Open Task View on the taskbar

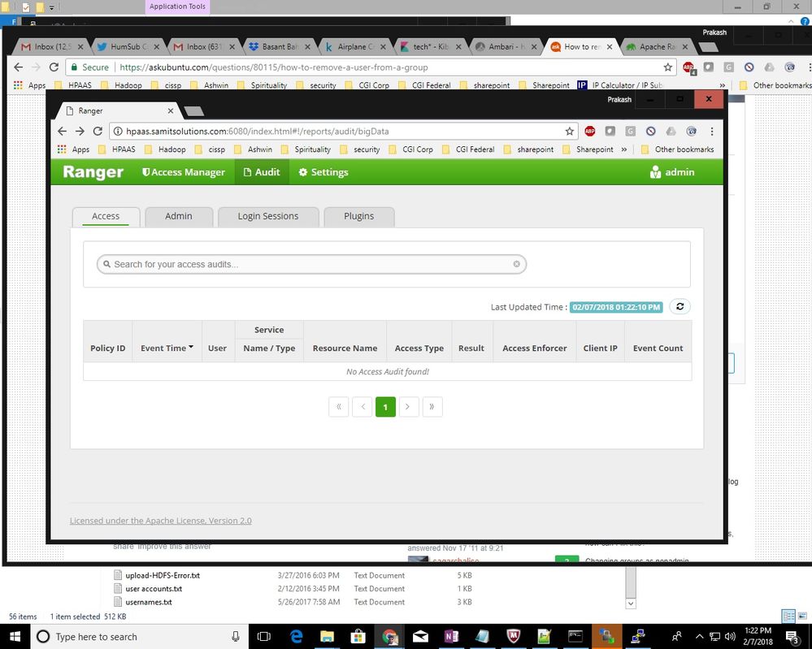[x=264, y=636]
